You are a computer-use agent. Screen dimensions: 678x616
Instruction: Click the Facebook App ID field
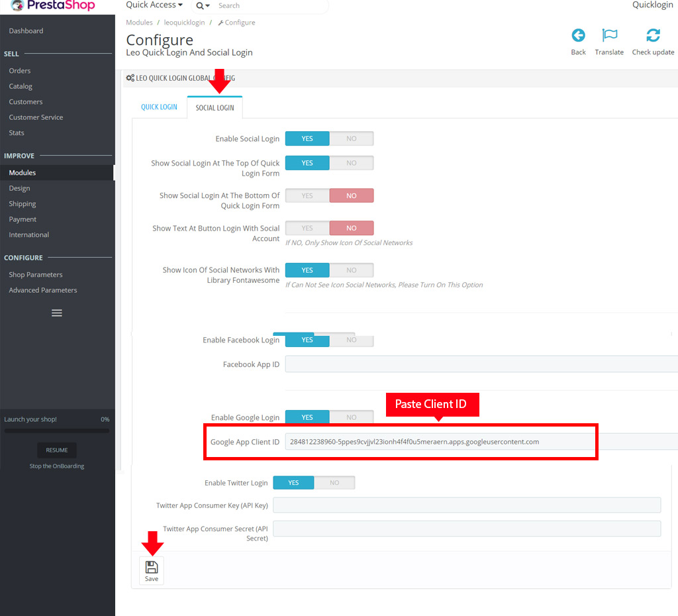pyautogui.click(x=481, y=364)
